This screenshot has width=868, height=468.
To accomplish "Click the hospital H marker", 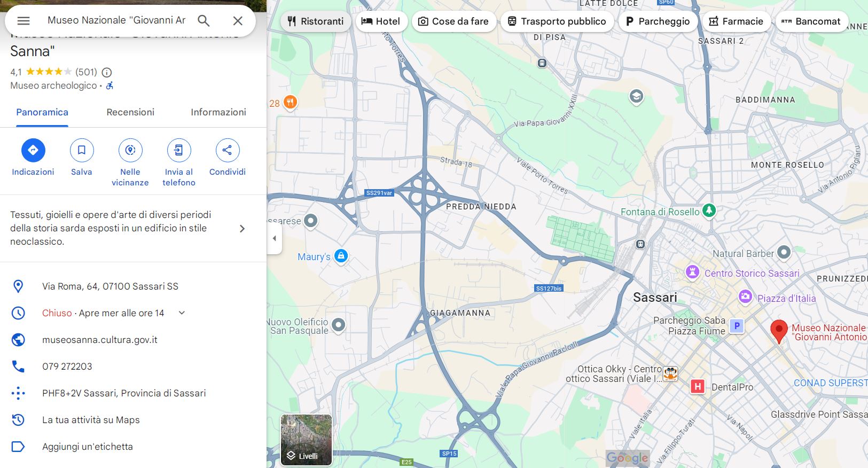I will (698, 386).
